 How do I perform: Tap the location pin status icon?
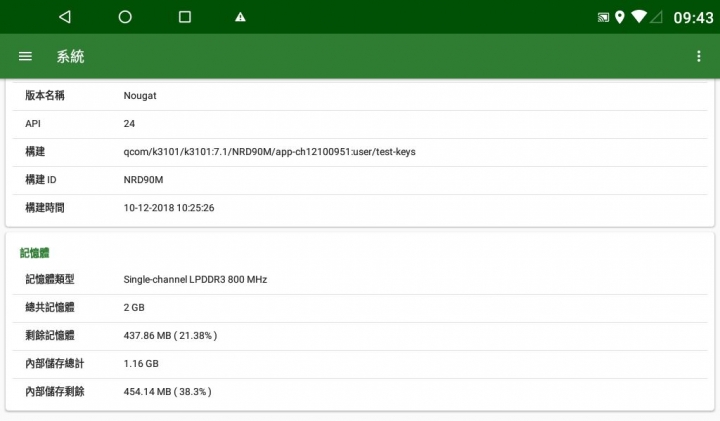click(619, 17)
